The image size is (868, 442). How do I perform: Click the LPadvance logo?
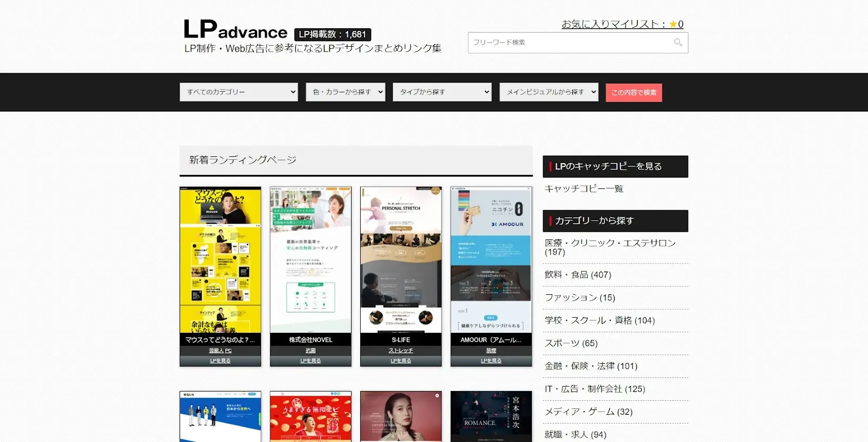click(235, 30)
